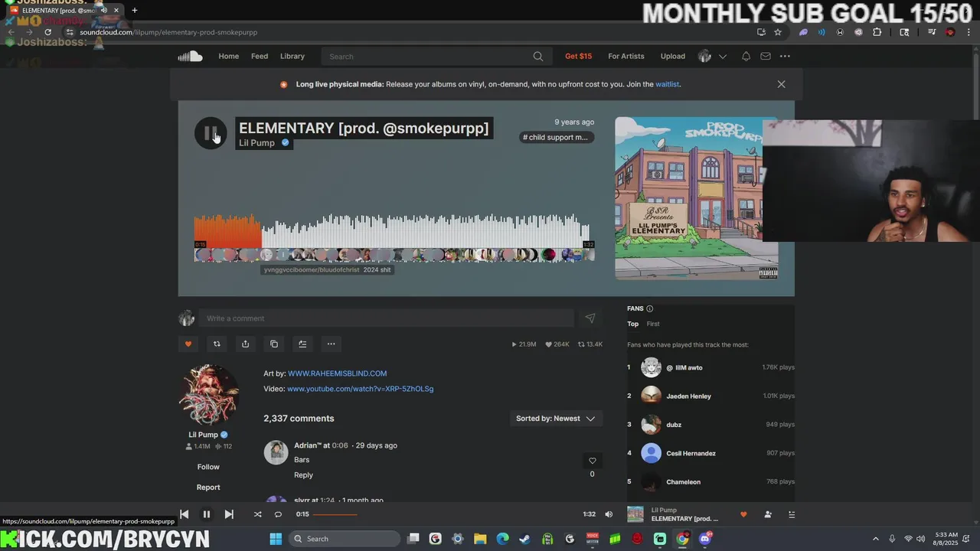Mute the player volume
The width and height of the screenshot is (980, 551).
click(x=609, y=514)
